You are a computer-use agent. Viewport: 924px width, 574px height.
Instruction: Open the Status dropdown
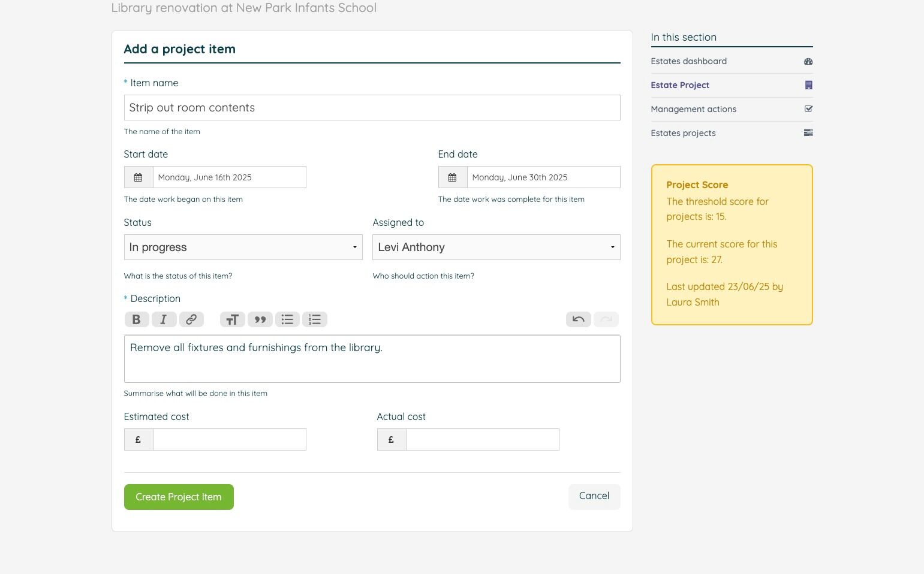243,247
